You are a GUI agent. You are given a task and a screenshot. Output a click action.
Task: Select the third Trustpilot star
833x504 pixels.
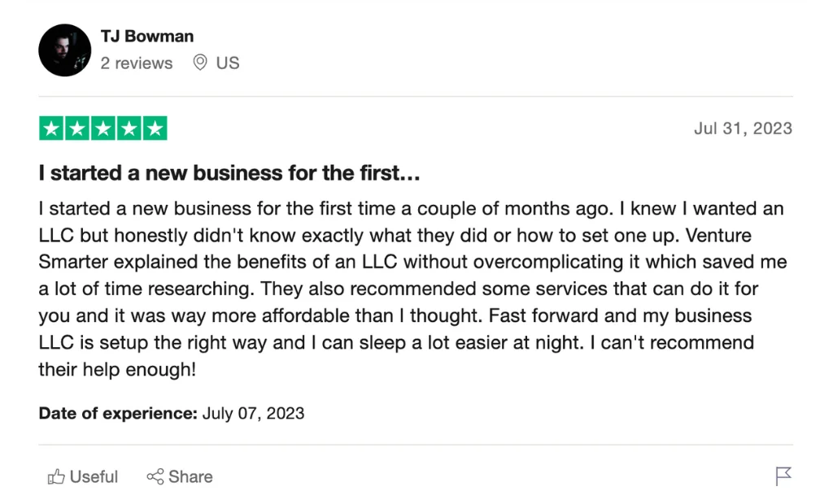[x=102, y=128]
